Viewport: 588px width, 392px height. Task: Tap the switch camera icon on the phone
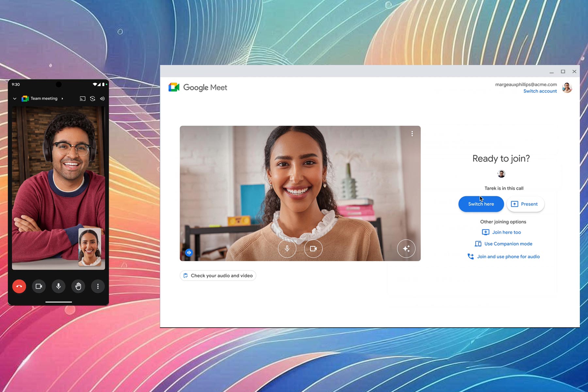(92, 99)
